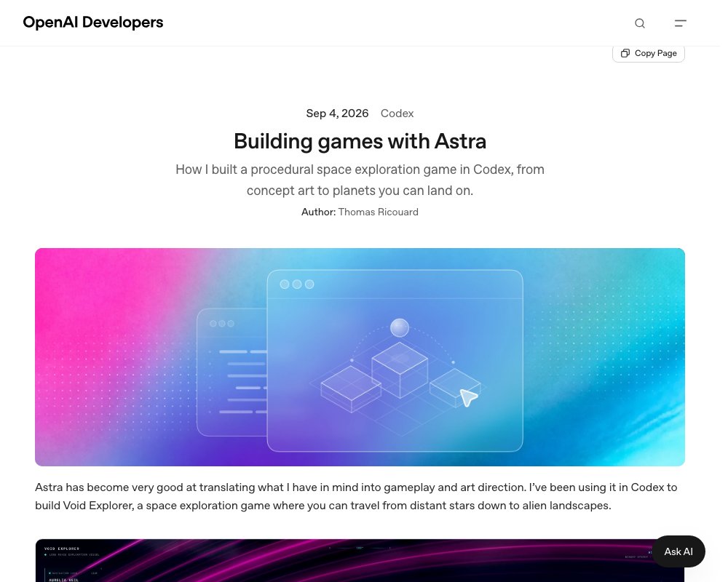728x582 pixels.
Task: Open the Ask AI chat button
Action: 678,551
